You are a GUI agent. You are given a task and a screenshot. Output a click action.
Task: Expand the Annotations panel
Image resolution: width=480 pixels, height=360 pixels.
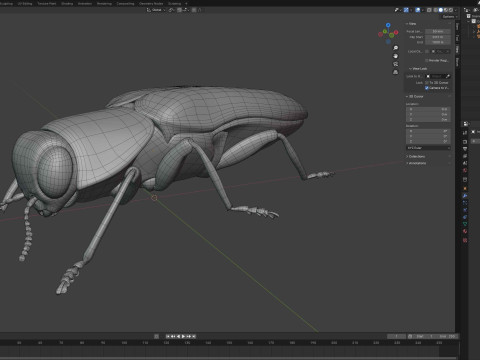pos(416,163)
